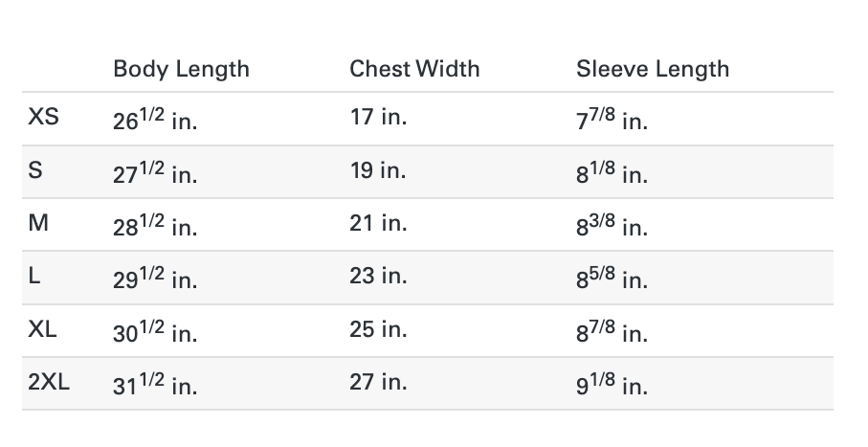Click the 17 in. chest width cell
The image size is (868, 447).
click(x=378, y=118)
